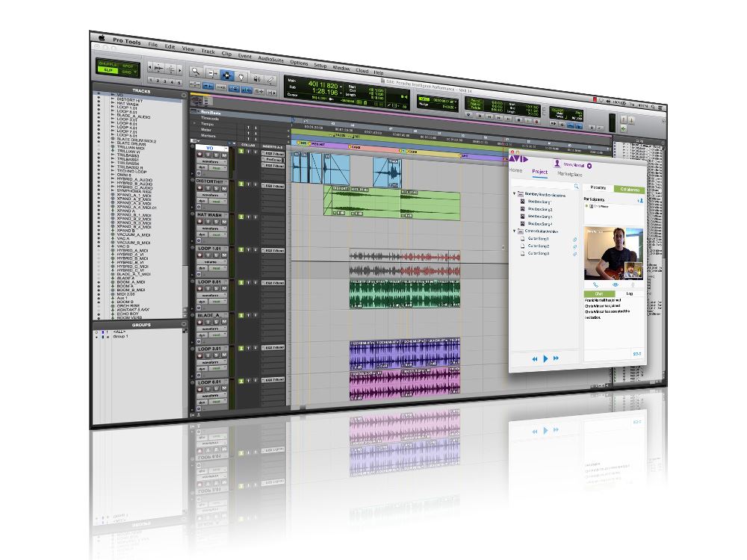Screen dimensions: 747x560
Task: Open the Pro Tools application menu
Action: (x=127, y=41)
